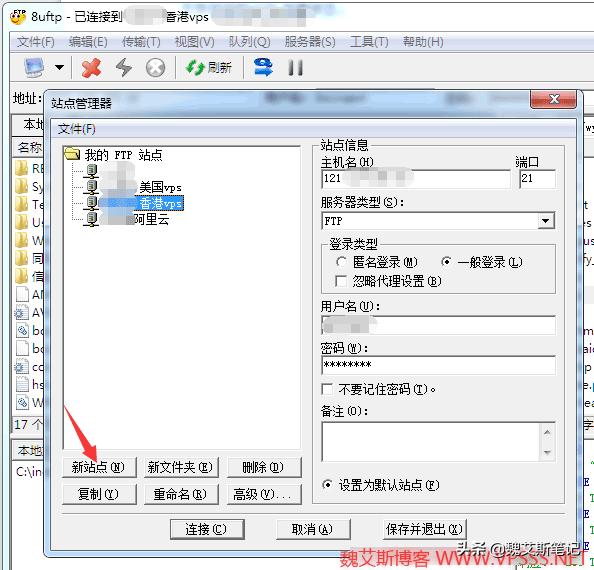Viewport: 594px width, 570px height.
Task: Open the 传输(T) menu
Action: pos(141,42)
